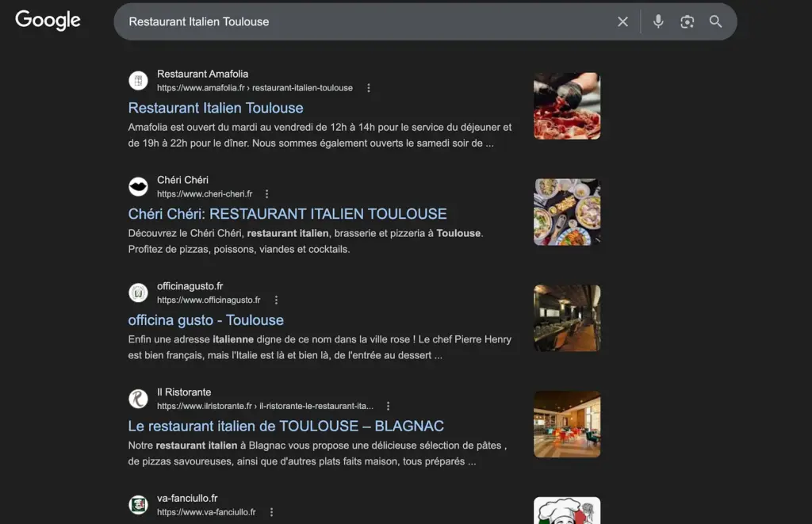Open the officina gusto - Toulouse link

(205, 320)
